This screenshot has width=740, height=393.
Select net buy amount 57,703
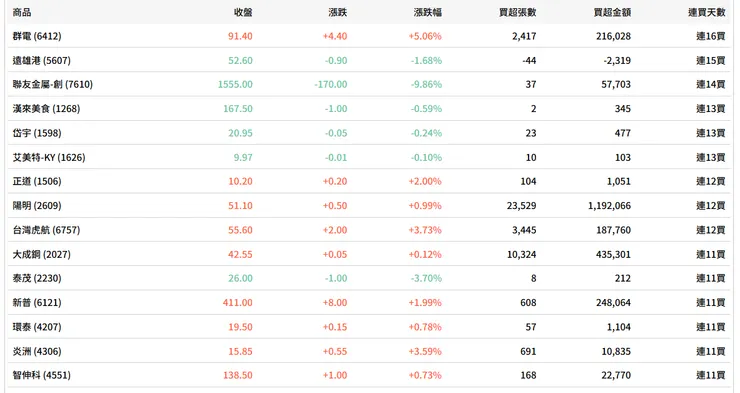tap(616, 84)
